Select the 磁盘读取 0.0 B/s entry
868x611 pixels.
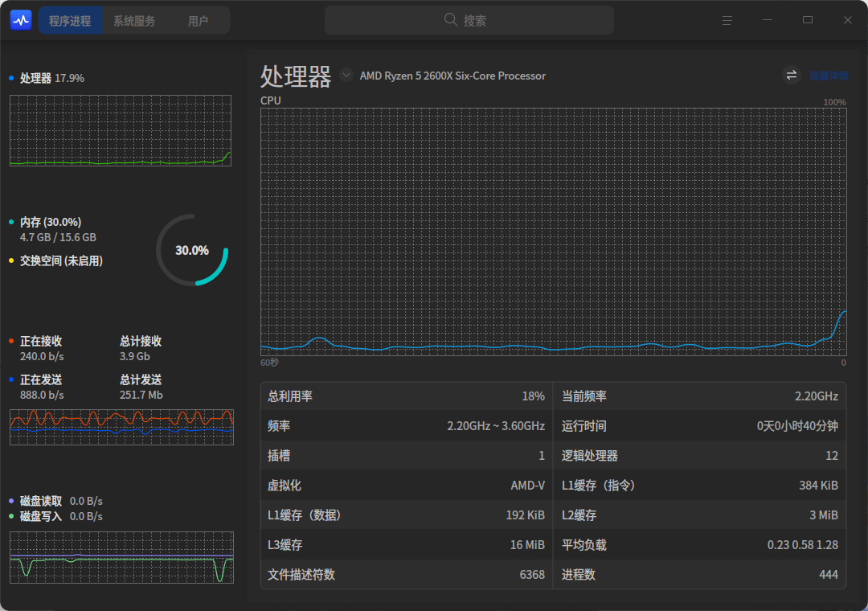56,501
